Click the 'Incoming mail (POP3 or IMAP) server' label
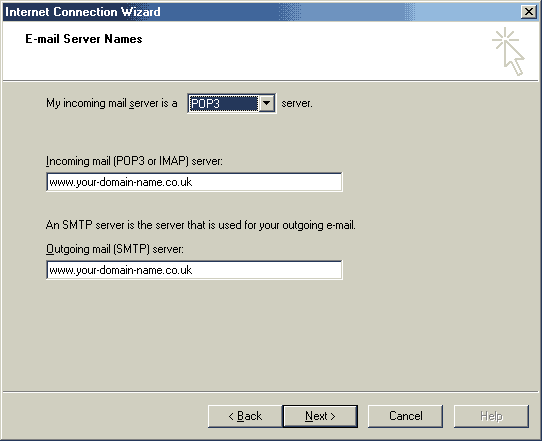Screen dimensions: 542x441 134,161
